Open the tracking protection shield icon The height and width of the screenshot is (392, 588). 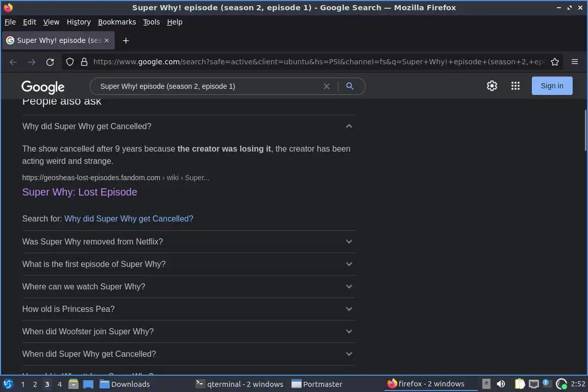tap(70, 62)
